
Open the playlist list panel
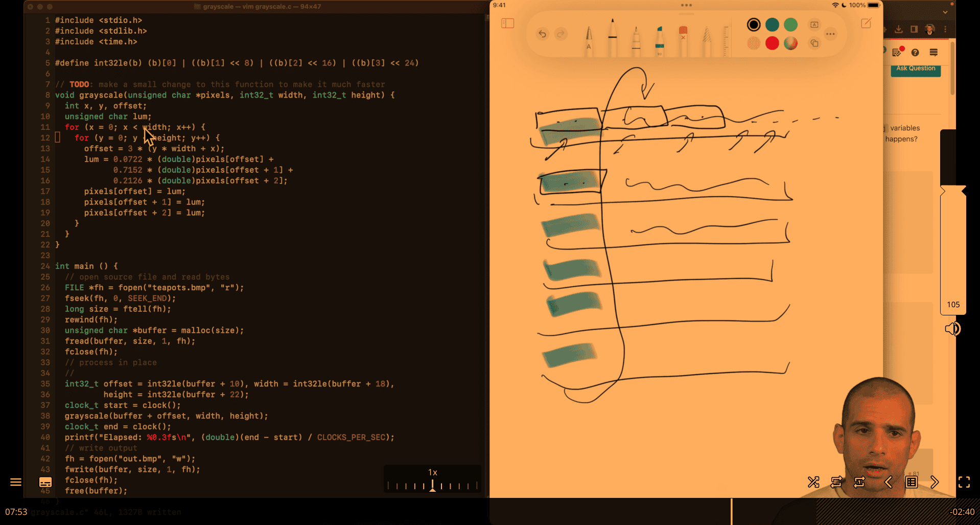pyautogui.click(x=912, y=482)
